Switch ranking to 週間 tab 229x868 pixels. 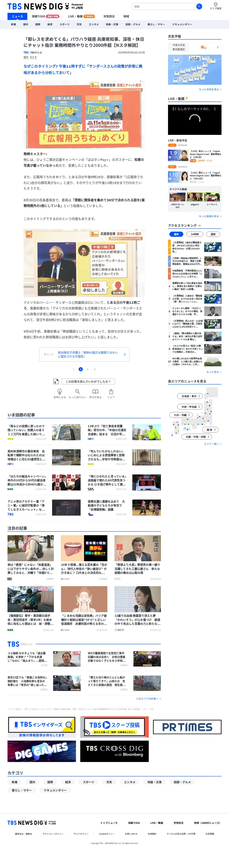(213, 234)
